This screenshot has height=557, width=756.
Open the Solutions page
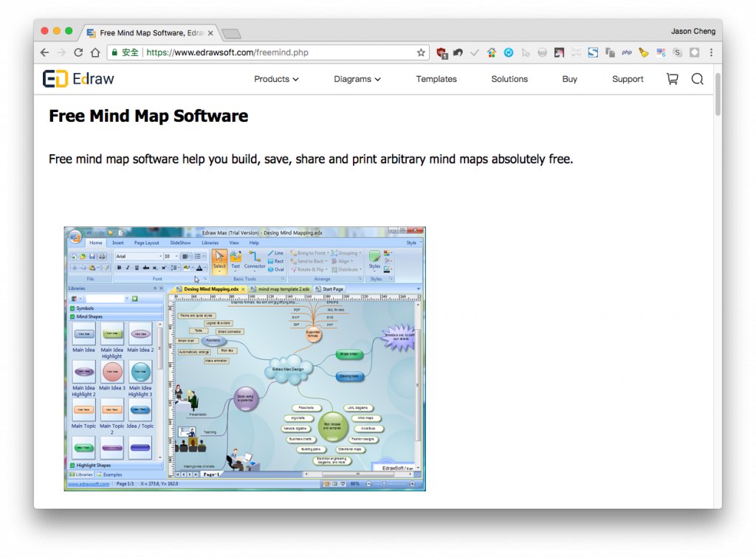point(509,79)
